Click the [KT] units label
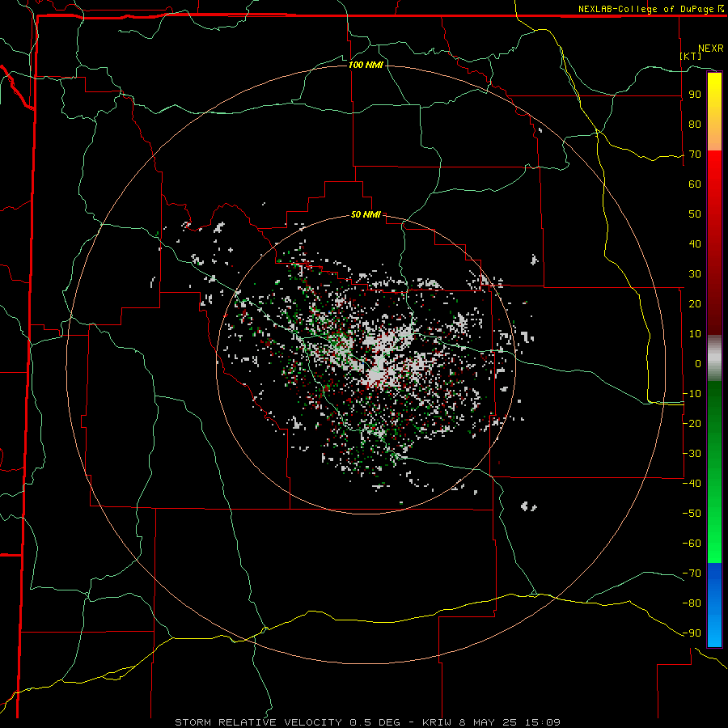 (691, 56)
